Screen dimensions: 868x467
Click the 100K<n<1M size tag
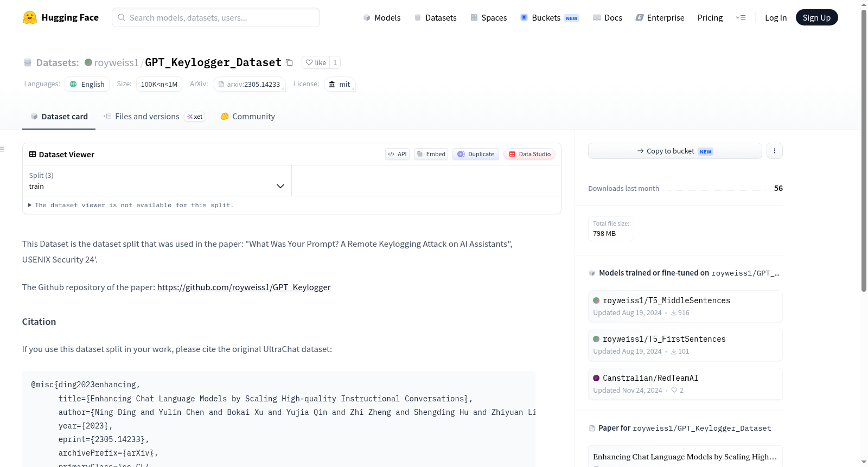pos(159,84)
